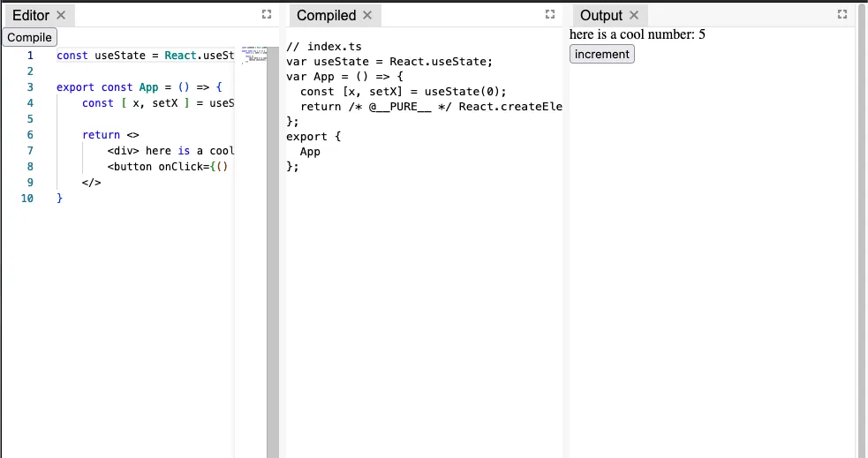
Task: Activate the Output tab
Action: (601, 15)
